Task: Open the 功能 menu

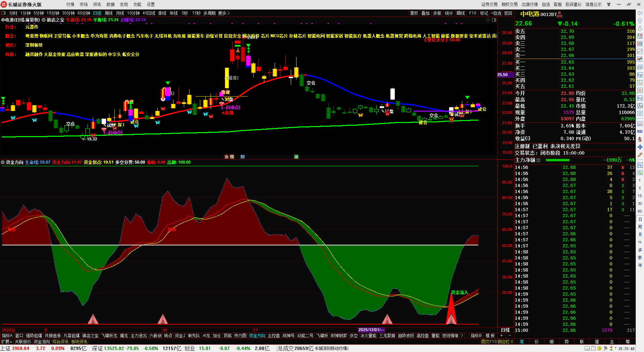Action: tap(137, 4)
